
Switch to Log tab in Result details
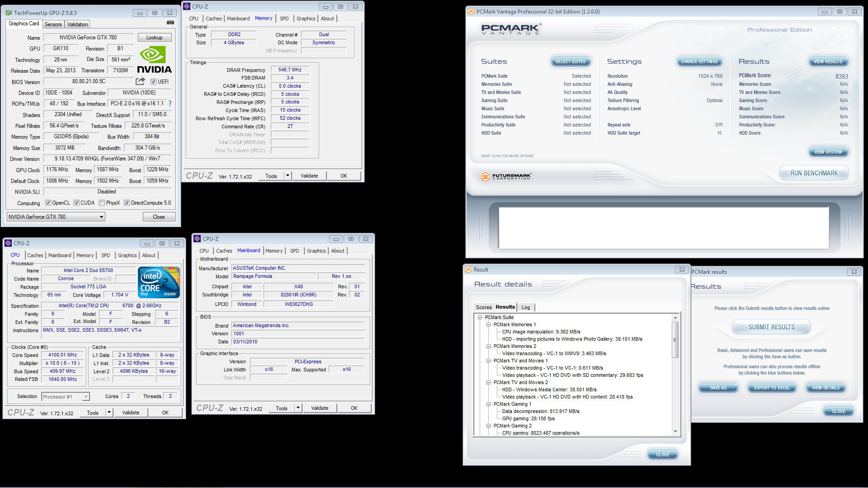tap(526, 307)
